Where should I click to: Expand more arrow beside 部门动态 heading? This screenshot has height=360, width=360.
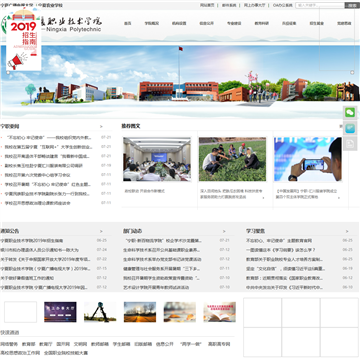coord(224,231)
